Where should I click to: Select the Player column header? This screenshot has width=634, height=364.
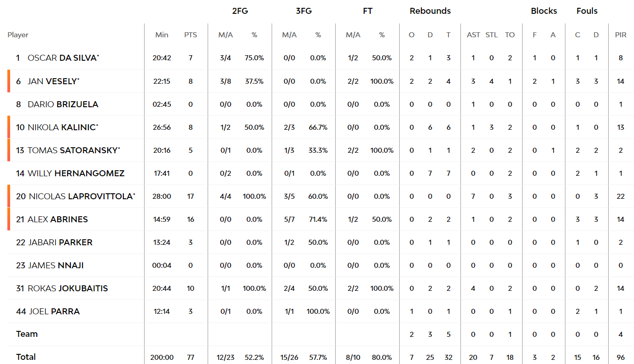tap(18, 35)
